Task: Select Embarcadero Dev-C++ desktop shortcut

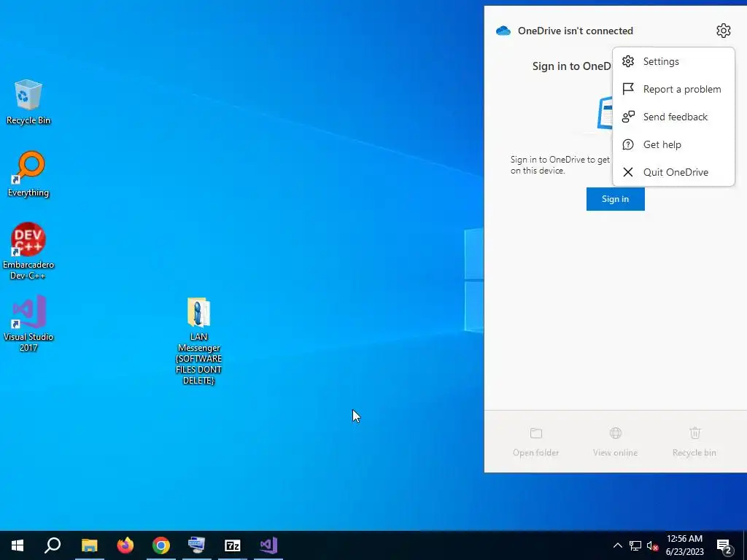Action: pos(28,251)
